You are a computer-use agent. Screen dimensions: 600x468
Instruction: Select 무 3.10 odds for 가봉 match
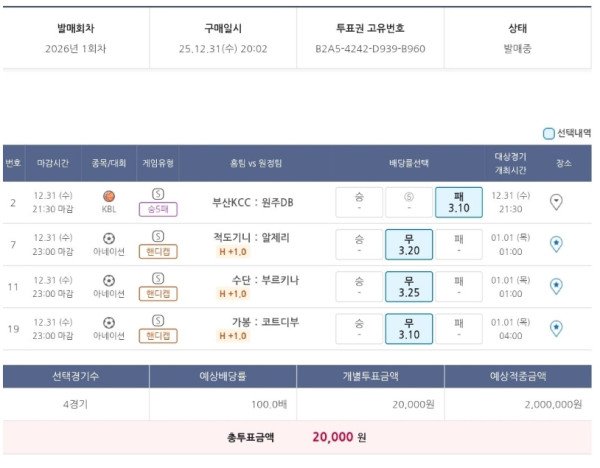pos(409,328)
